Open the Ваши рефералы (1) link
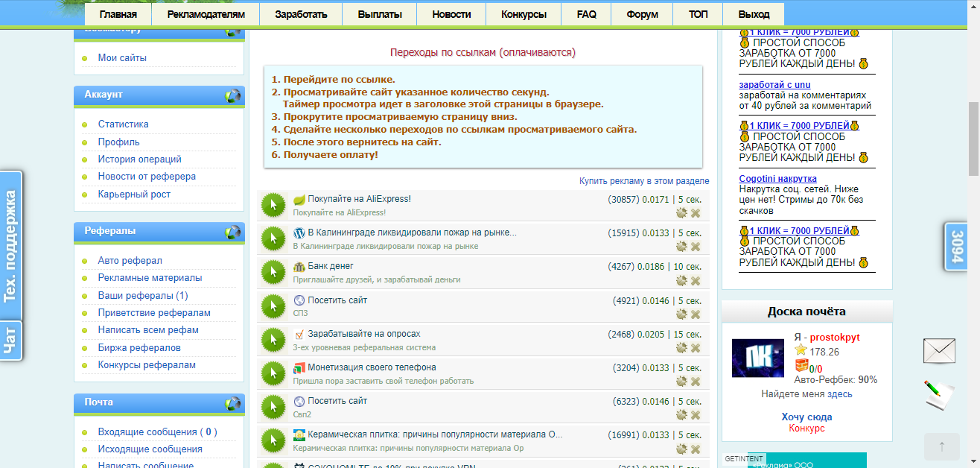 (x=142, y=295)
